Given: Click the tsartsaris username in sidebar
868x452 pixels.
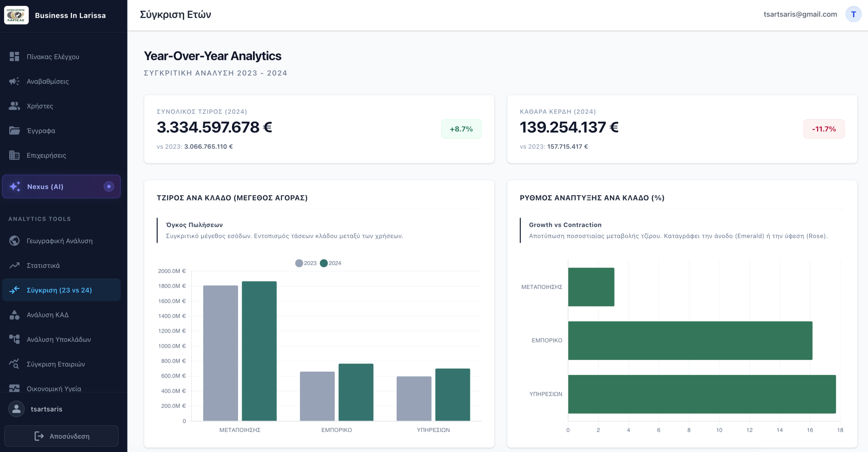Looking at the screenshot, I should [x=46, y=409].
